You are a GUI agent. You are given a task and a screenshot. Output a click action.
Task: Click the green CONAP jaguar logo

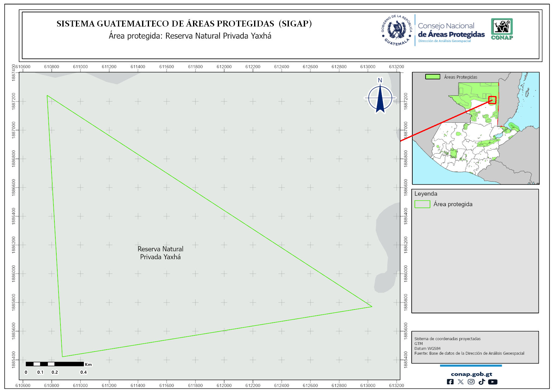coord(502,29)
